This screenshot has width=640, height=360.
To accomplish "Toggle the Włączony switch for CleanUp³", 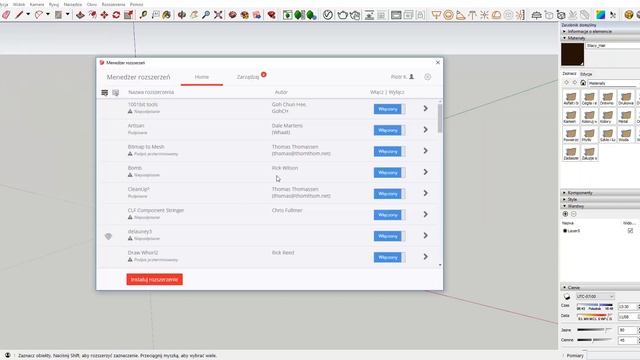I will 389,194.
